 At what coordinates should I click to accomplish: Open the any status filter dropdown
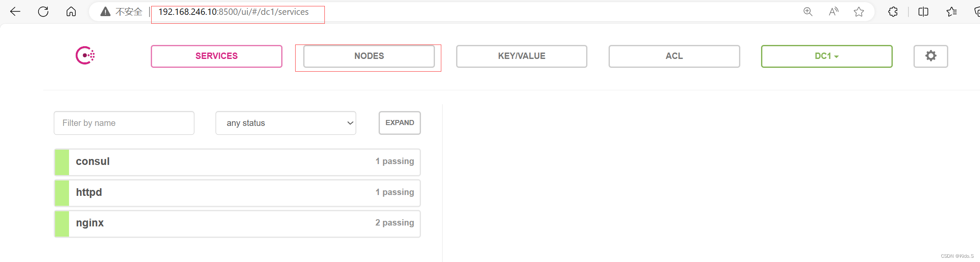click(x=286, y=123)
